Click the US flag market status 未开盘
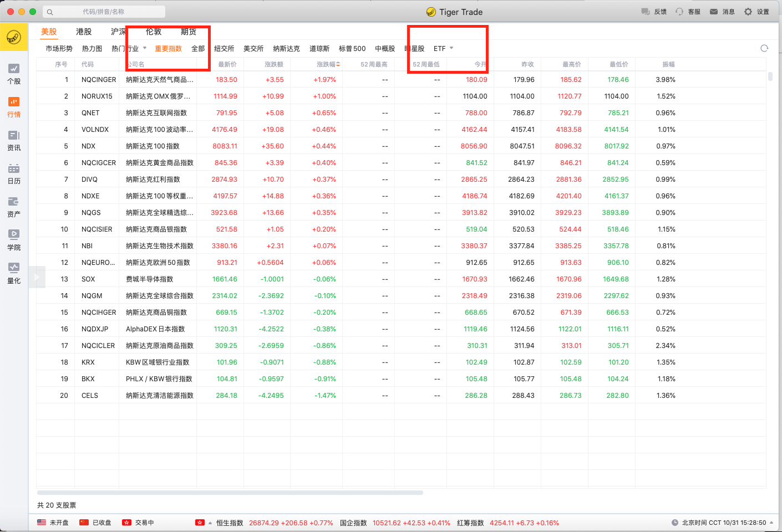782x532 pixels. point(53,523)
